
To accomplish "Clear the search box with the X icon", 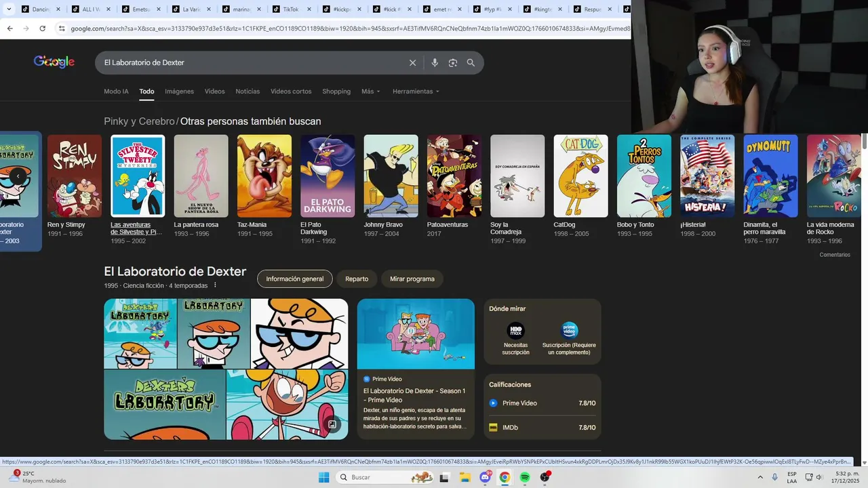I will tap(412, 62).
